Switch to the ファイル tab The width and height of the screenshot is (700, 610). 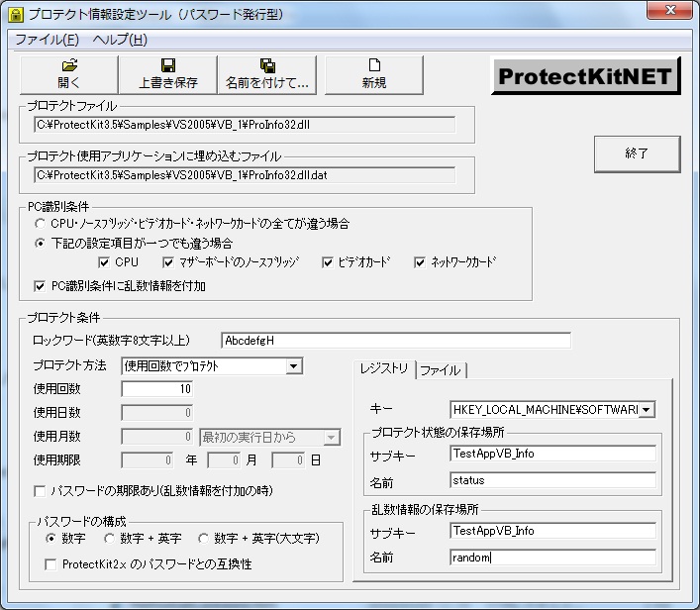point(441,370)
